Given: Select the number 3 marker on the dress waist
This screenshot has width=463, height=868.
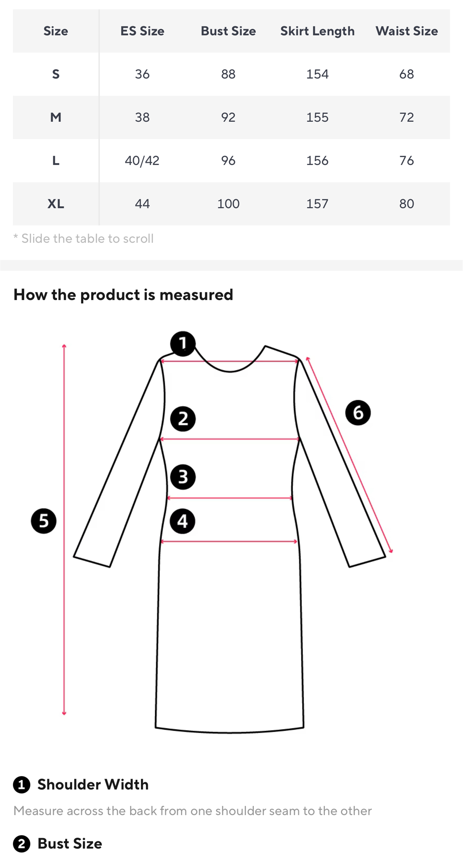Looking at the screenshot, I should [x=183, y=477].
